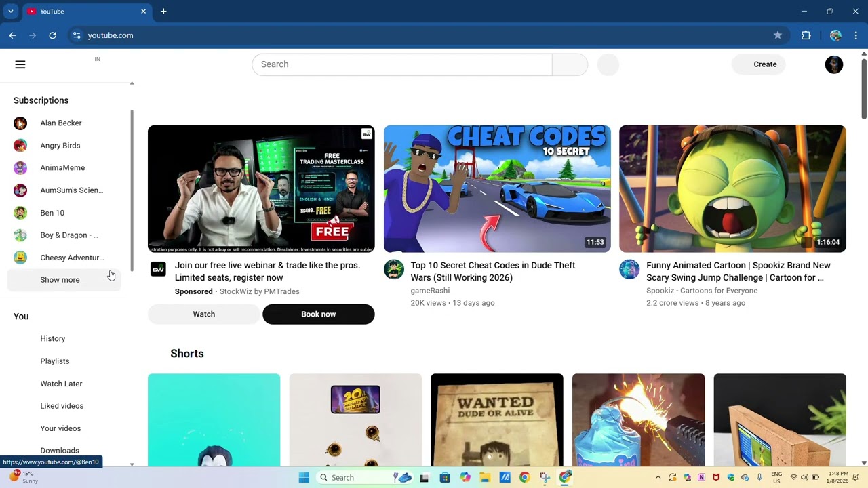Open gameRashi channel name link
The width and height of the screenshot is (868, 488).
[430, 291]
